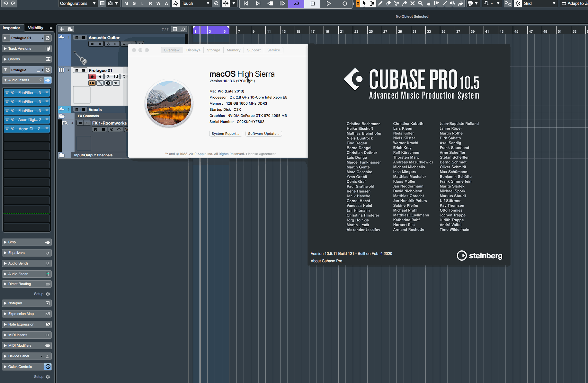Select the Draw pencil tool
The width and height of the screenshot is (588, 383).
click(380, 3)
